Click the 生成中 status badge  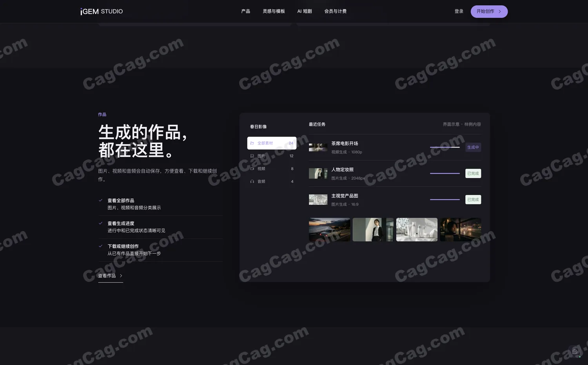473,147
